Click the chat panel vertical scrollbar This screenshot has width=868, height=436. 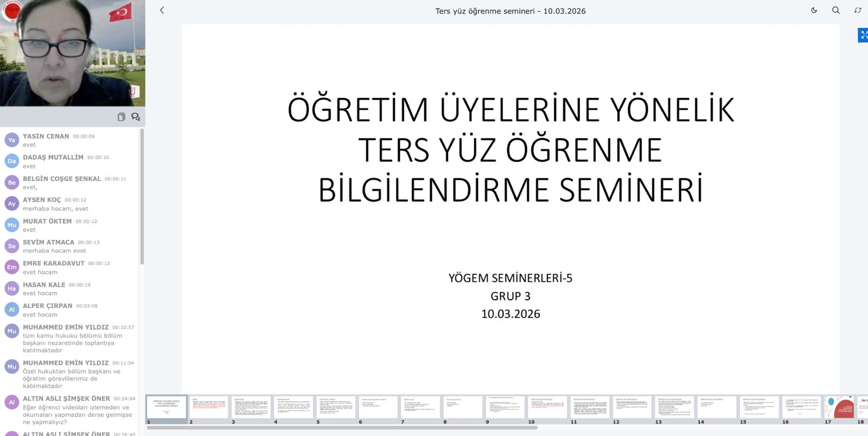tap(142, 195)
